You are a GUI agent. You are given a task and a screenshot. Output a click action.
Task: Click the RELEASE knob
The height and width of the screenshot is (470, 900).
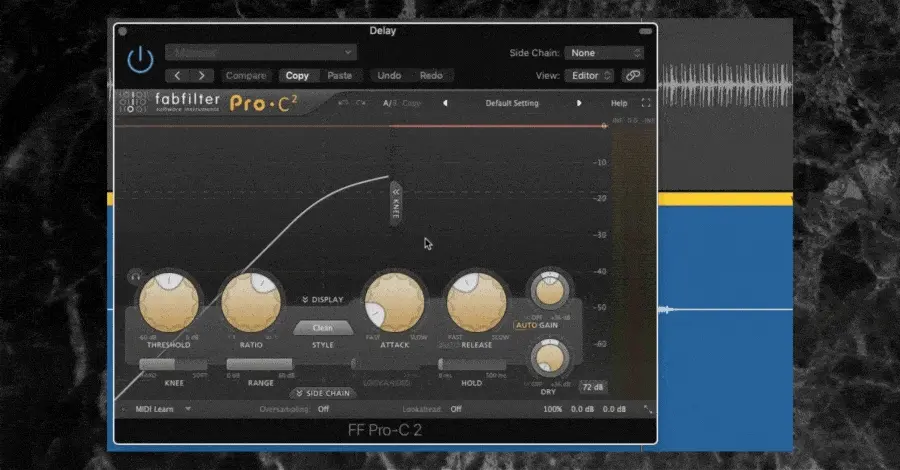pyautogui.click(x=476, y=302)
